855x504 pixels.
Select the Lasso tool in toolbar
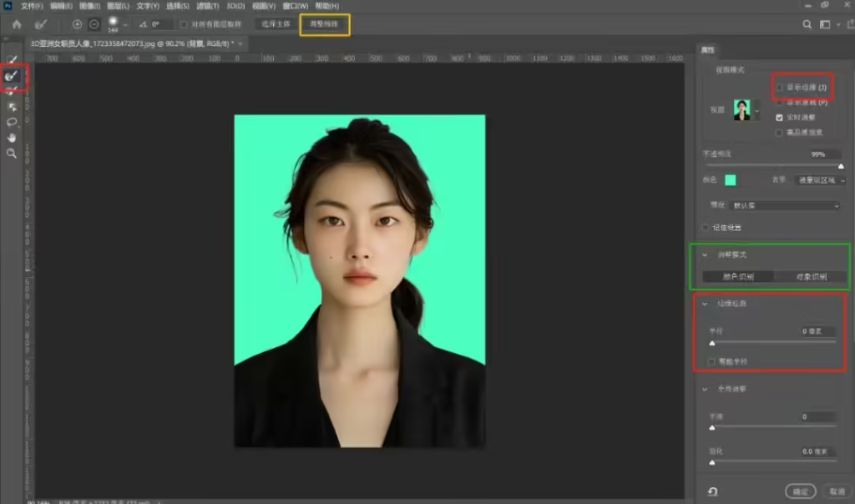(12, 122)
